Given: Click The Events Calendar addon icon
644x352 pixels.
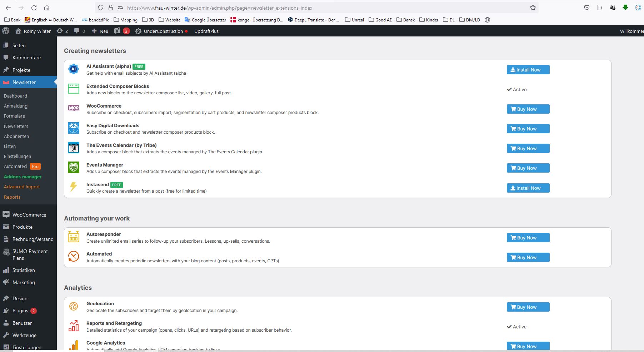Looking at the screenshot, I should point(74,148).
